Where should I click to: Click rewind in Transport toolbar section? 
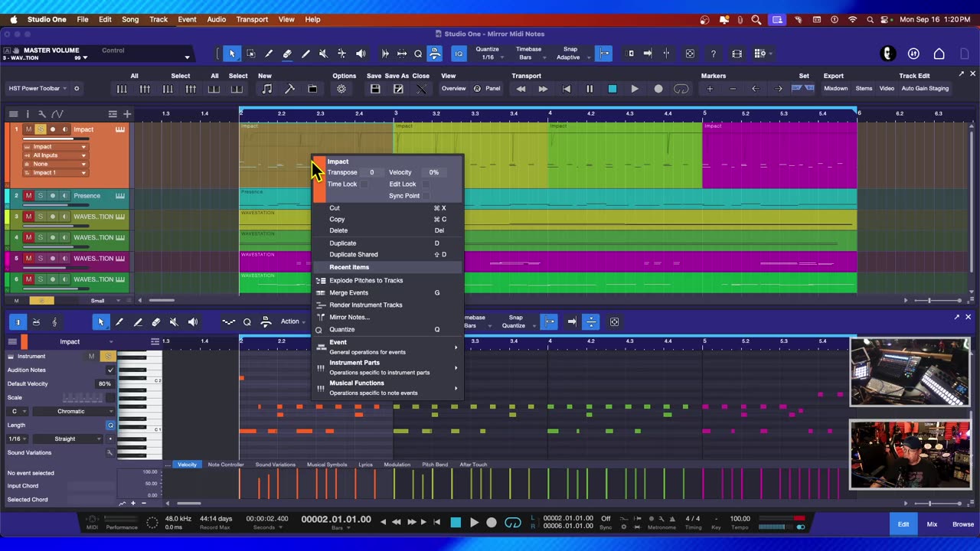(521, 89)
